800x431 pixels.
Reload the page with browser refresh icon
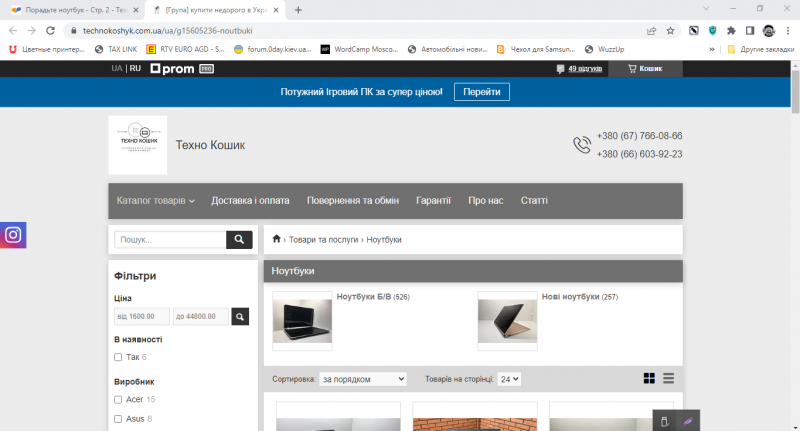pyautogui.click(x=50, y=31)
